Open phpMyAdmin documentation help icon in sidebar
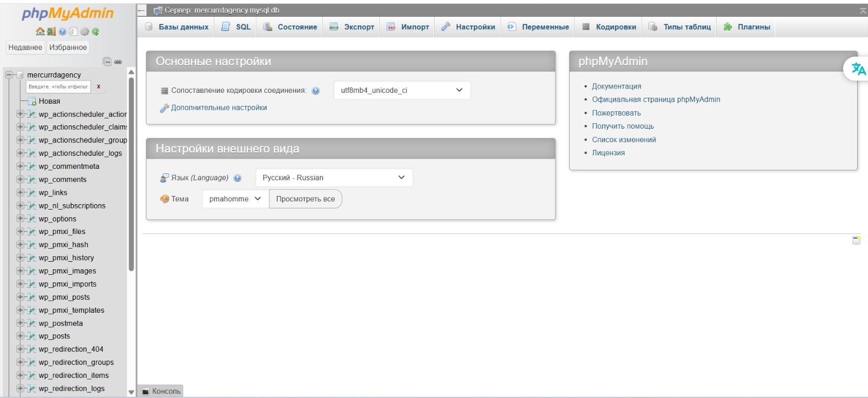Viewport: 868px width, 398px height. tap(62, 31)
